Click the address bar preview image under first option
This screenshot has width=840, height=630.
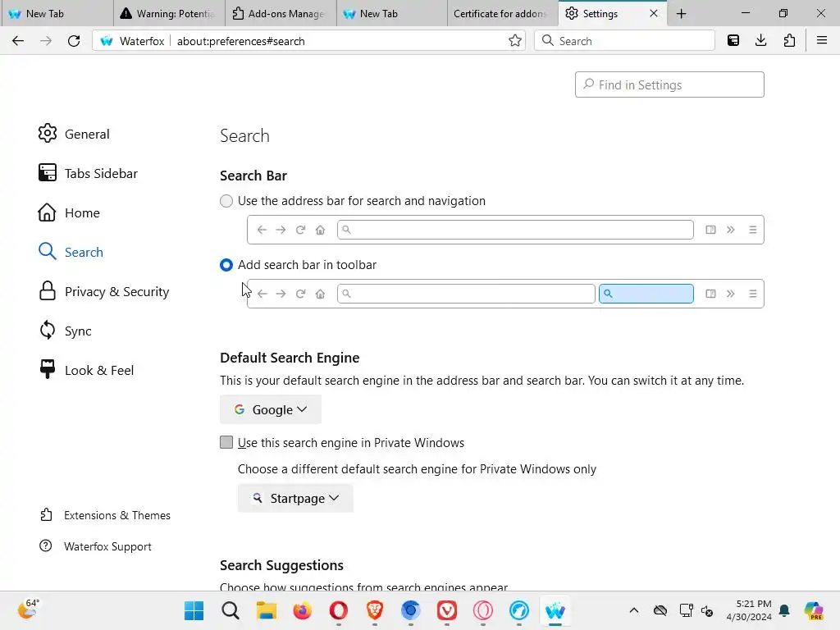tap(505, 230)
